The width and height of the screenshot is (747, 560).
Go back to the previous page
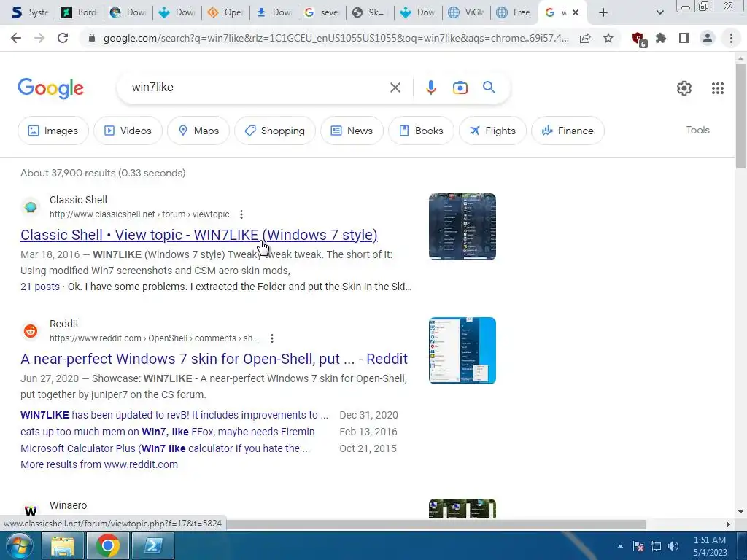tap(16, 38)
